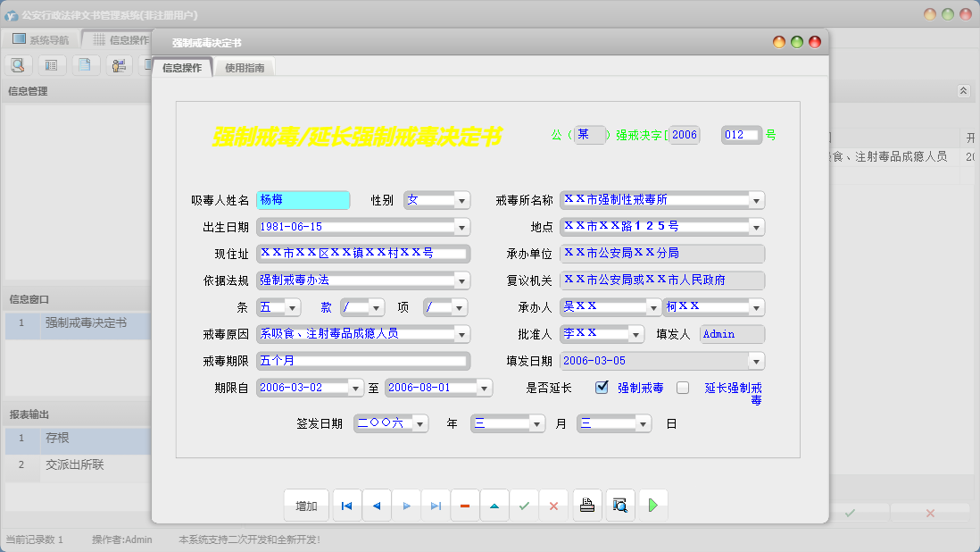The image size is (980, 552).
Task: Enable the 延长强制戒毒 checkbox
Action: (683, 387)
